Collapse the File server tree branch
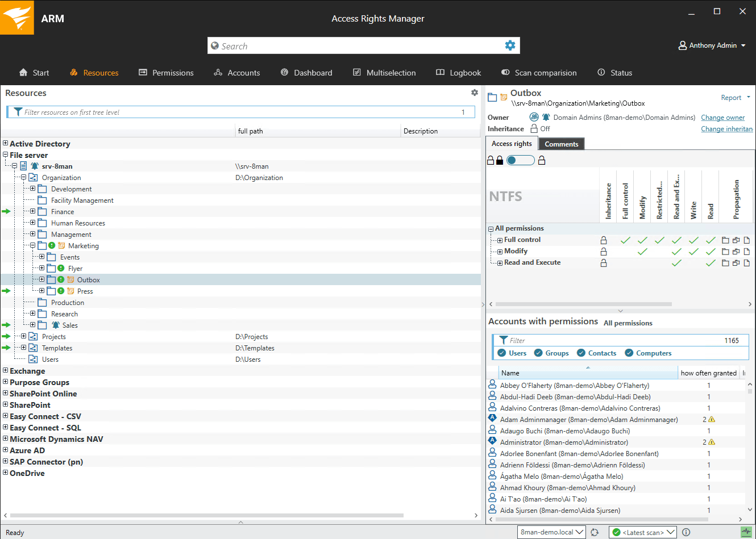This screenshot has height=539, width=756. [x=5, y=154]
